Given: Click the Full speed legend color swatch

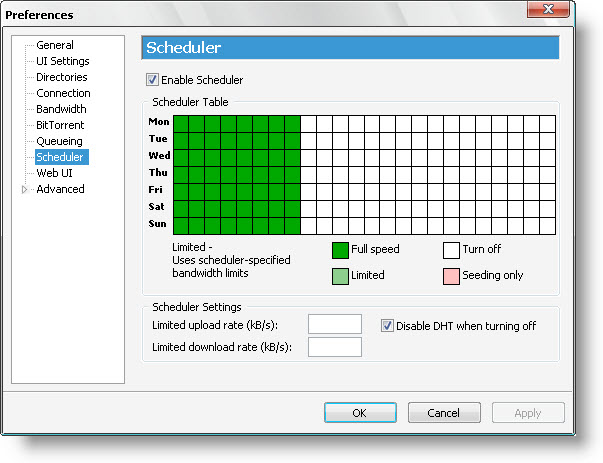Looking at the screenshot, I should click(x=340, y=250).
